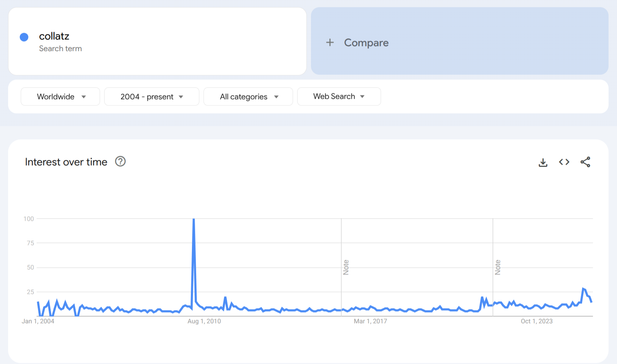Download the interest over time data

click(x=543, y=162)
